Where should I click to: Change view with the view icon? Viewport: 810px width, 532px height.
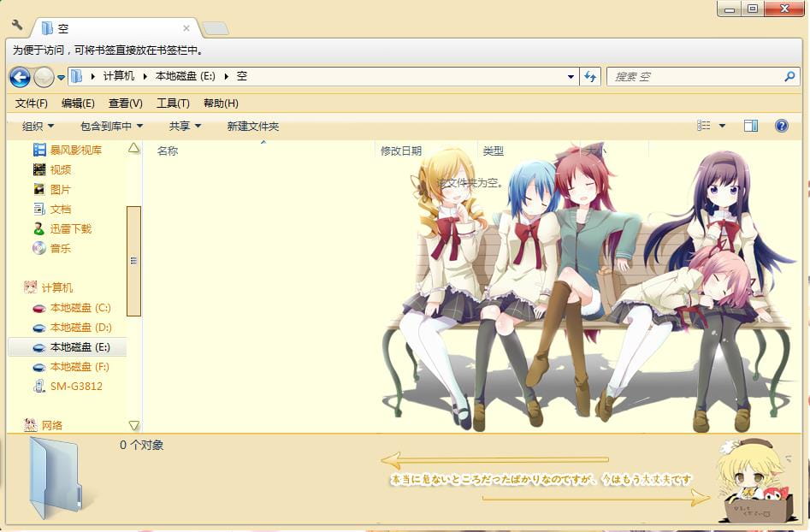tap(704, 126)
